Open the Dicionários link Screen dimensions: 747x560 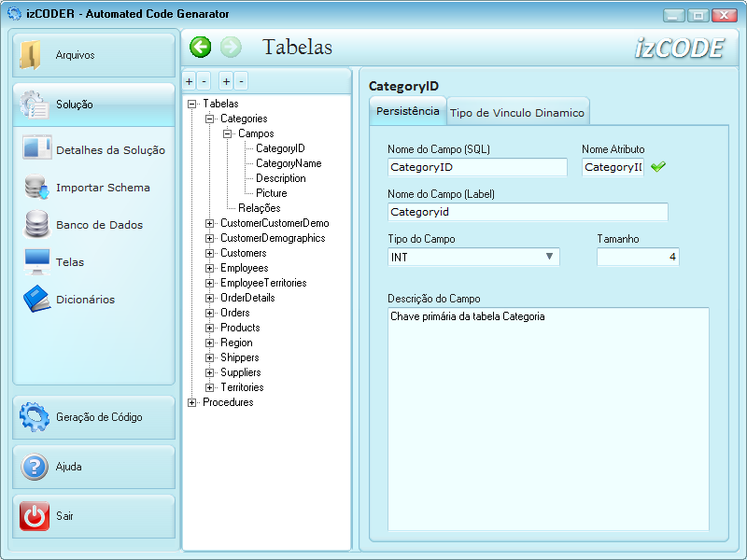click(86, 300)
